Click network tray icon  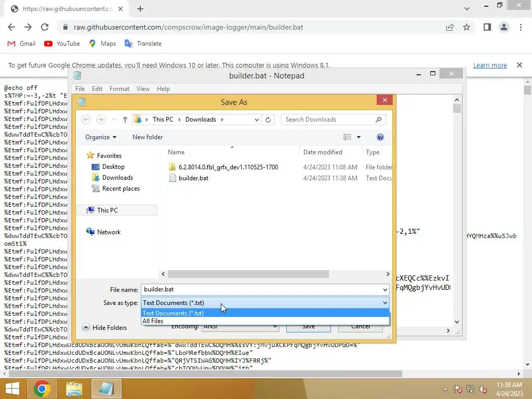[471, 389]
